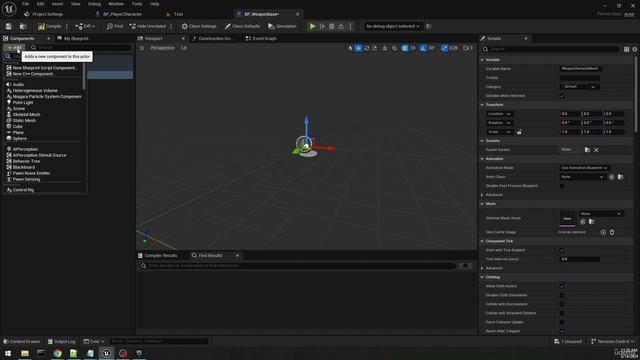Open the Skeletal Mesh Asset dropdown

601,213
